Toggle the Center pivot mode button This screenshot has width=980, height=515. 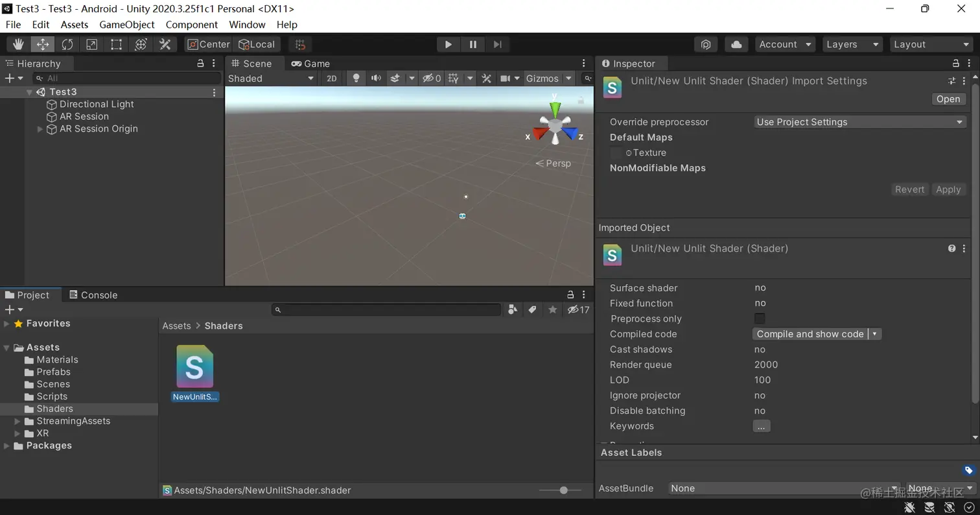[x=209, y=44]
